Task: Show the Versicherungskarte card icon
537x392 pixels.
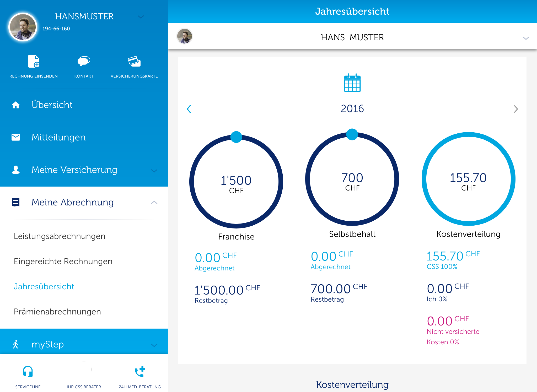Action: (x=134, y=61)
